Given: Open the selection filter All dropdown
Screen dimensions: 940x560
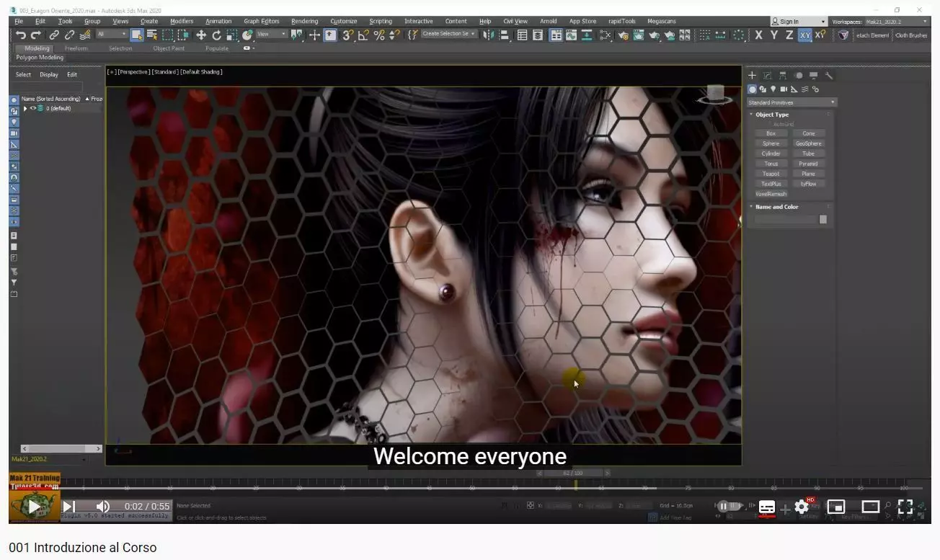Looking at the screenshot, I should [111, 35].
